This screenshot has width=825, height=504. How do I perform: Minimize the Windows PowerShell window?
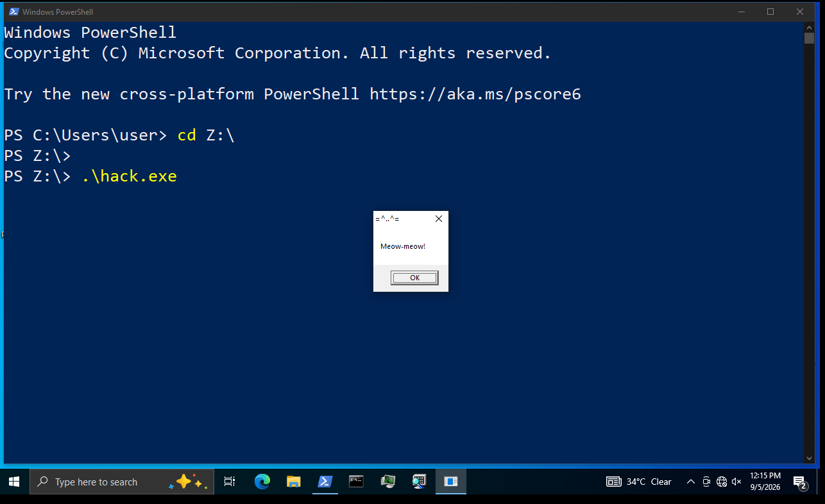(741, 12)
